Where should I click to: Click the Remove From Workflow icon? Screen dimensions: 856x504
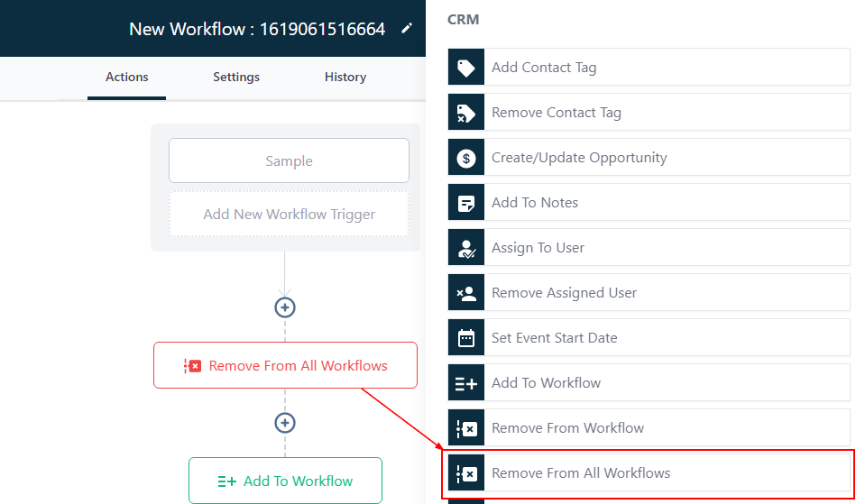click(x=466, y=428)
